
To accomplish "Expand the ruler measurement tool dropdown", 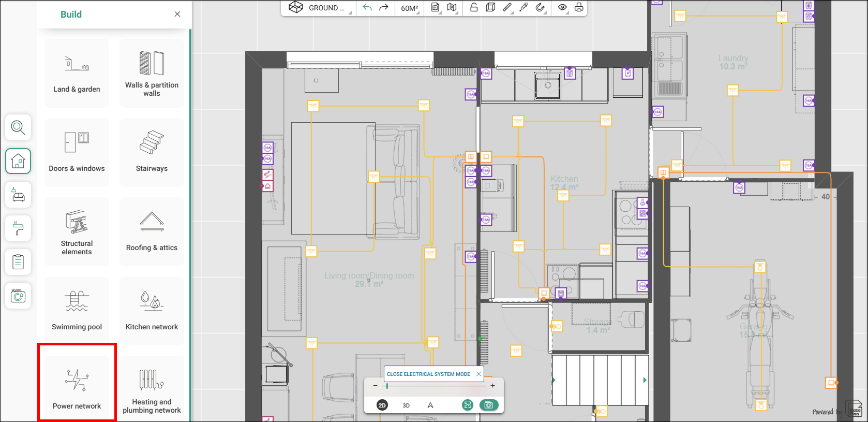I will click(507, 8).
